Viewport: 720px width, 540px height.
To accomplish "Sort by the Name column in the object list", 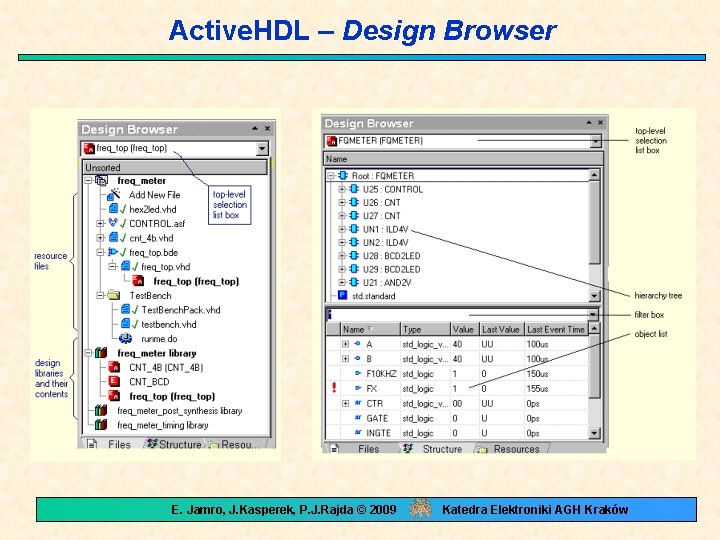I will [x=370, y=329].
